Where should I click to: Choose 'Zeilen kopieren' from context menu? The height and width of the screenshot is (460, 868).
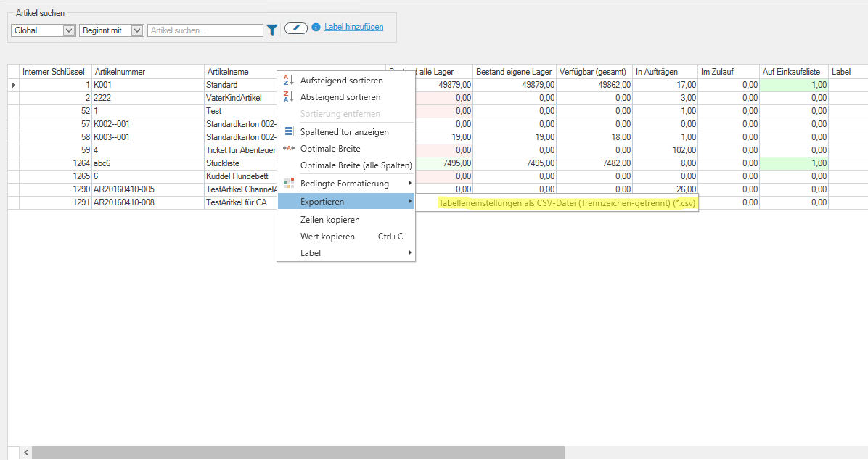click(x=346, y=220)
